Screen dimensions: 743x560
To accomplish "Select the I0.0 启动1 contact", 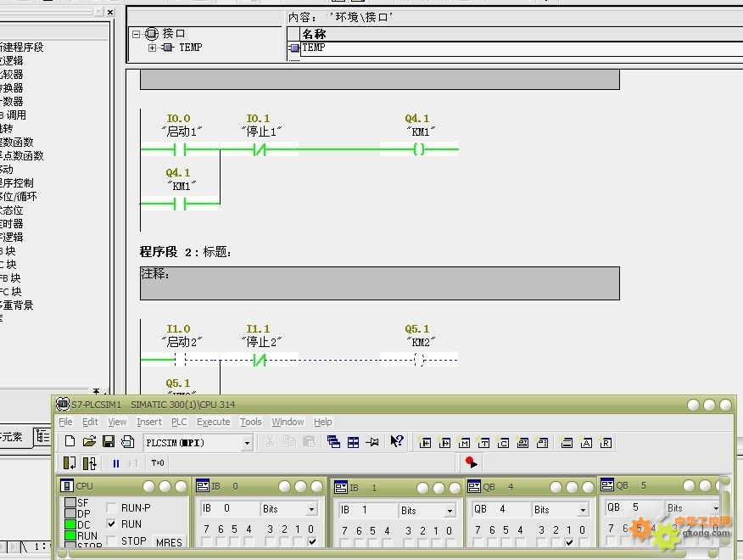I will pos(180,150).
